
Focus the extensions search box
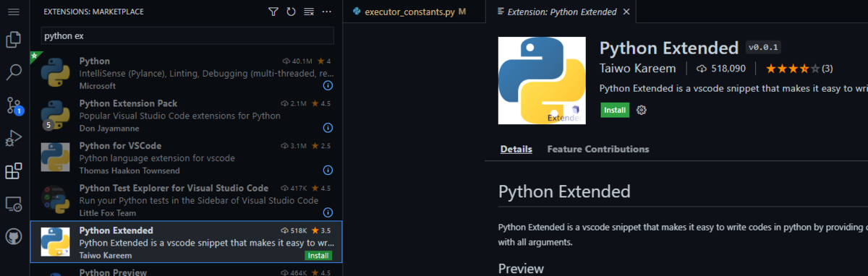tap(187, 35)
